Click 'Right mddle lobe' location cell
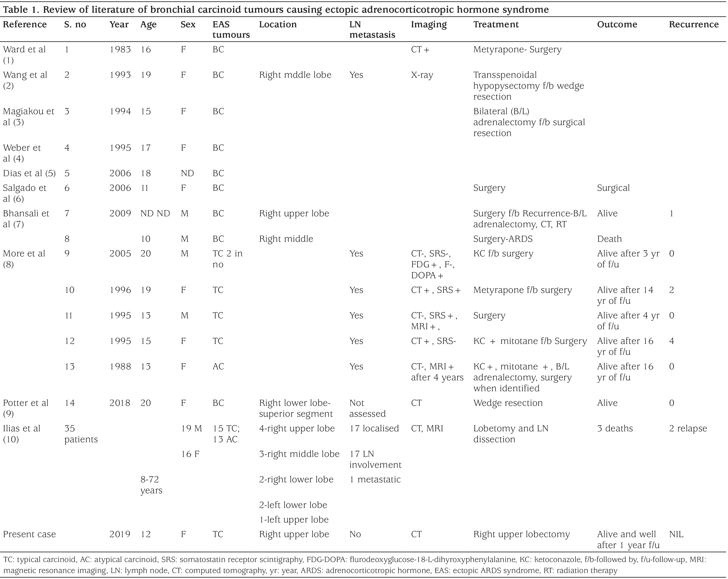This screenshot has height=579, width=728. pos(295,75)
